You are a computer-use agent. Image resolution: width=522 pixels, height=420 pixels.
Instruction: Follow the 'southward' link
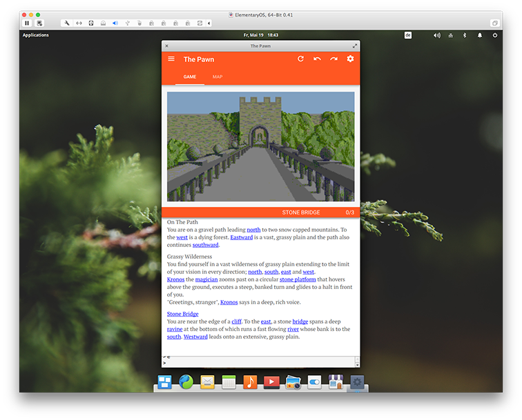(206, 245)
